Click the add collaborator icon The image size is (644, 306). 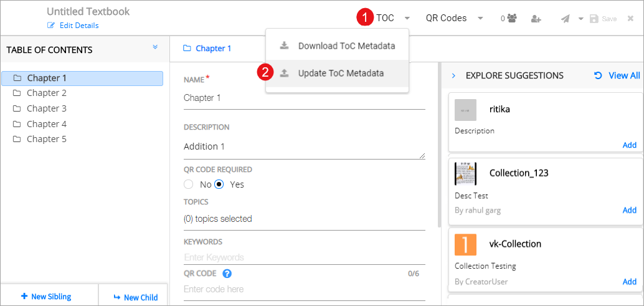(536, 19)
